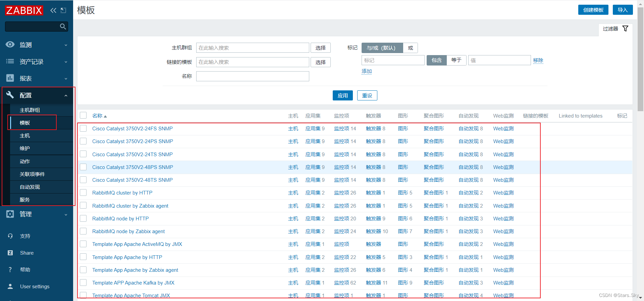Open the filter funnel icon
The image size is (644, 301).
tap(625, 29)
